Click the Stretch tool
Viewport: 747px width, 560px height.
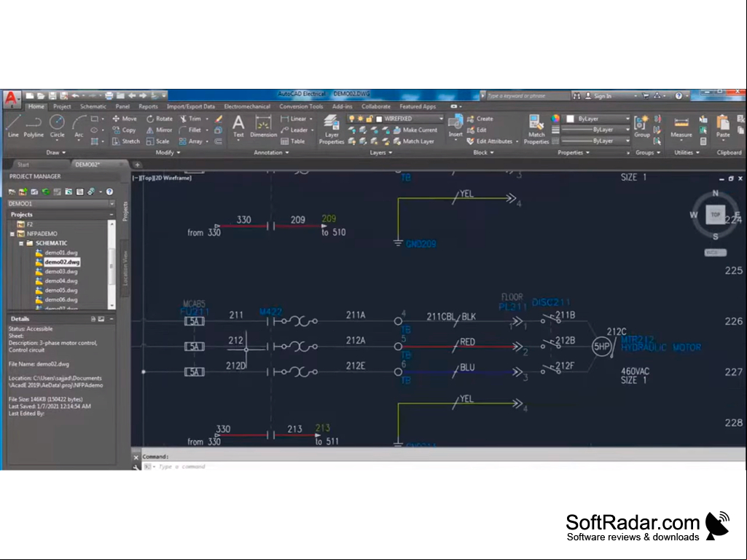click(126, 141)
